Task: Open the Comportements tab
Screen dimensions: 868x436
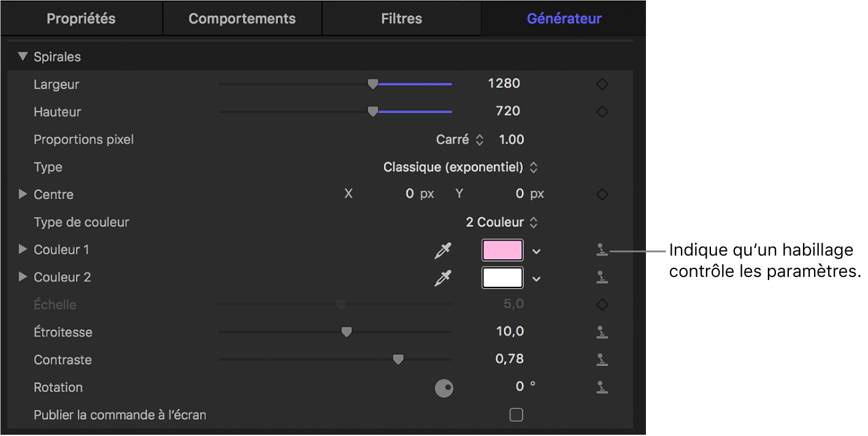Action: pyautogui.click(x=242, y=18)
